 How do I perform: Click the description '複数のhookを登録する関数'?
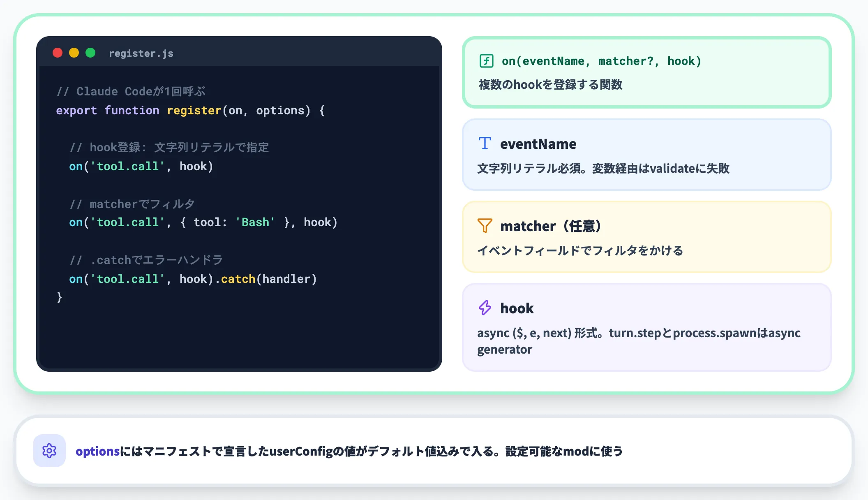(x=550, y=85)
